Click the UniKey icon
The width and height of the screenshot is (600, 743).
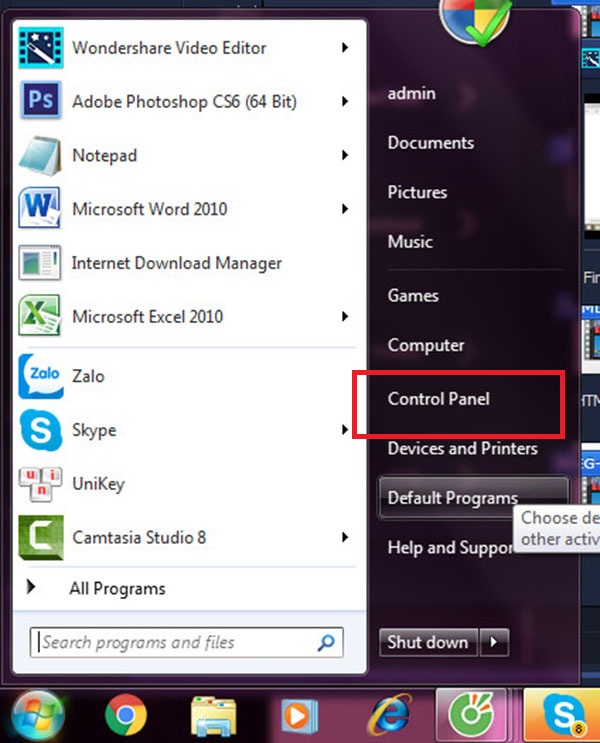[41, 484]
